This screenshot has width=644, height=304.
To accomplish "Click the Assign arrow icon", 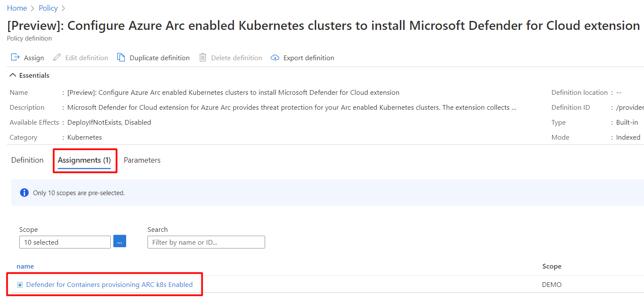I will (x=15, y=58).
